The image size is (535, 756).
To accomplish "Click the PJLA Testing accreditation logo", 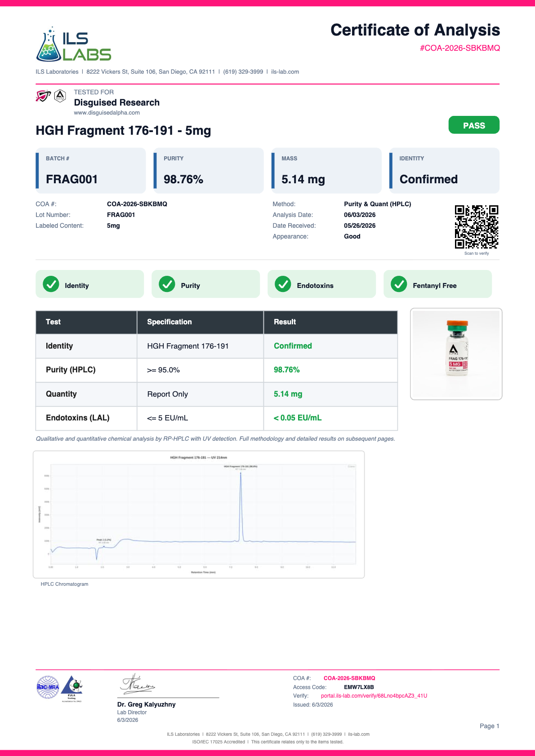I will pyautogui.click(x=72, y=688).
